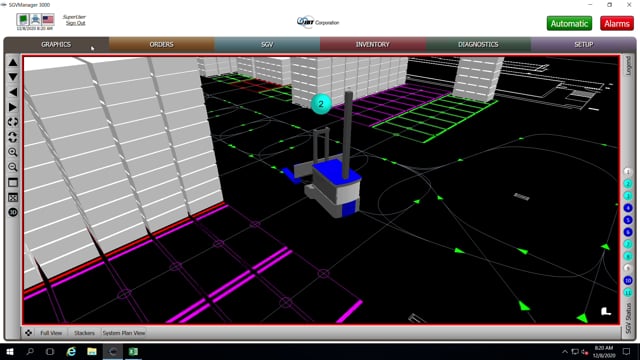The width and height of the screenshot is (640, 360).
Task: Select SGV 10 blue status circle
Action: [x=628, y=280]
